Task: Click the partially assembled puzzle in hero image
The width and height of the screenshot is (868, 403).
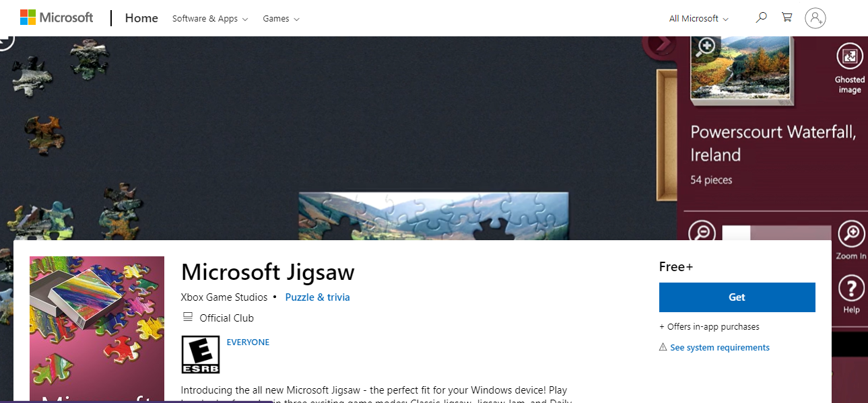Action: point(434,216)
